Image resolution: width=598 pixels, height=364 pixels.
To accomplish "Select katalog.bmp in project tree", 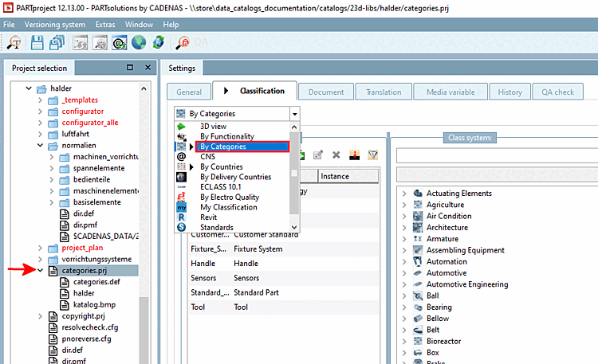I will pyautogui.click(x=94, y=304).
